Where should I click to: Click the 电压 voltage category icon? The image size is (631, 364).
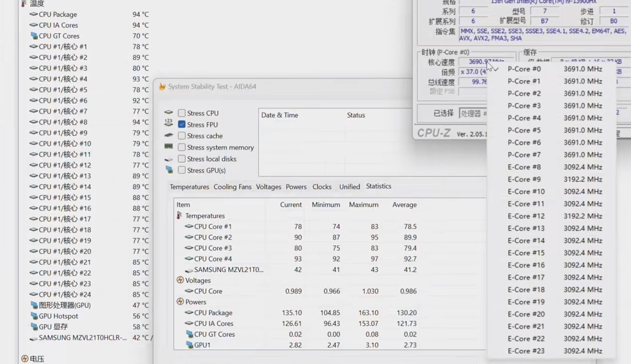click(25, 359)
